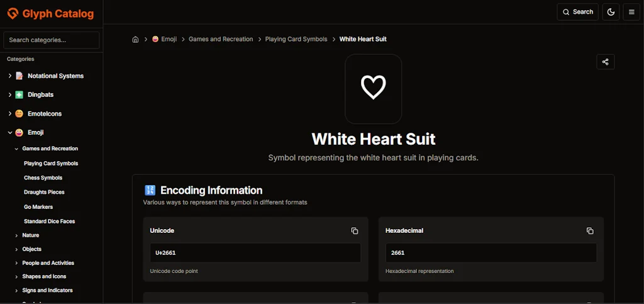The width and height of the screenshot is (644, 304).
Task: Open Draughts Pieces sidebar item
Action: pyautogui.click(x=44, y=192)
